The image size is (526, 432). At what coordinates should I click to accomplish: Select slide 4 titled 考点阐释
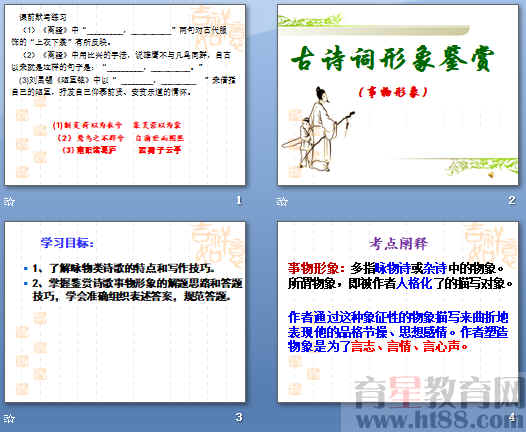[398, 312]
